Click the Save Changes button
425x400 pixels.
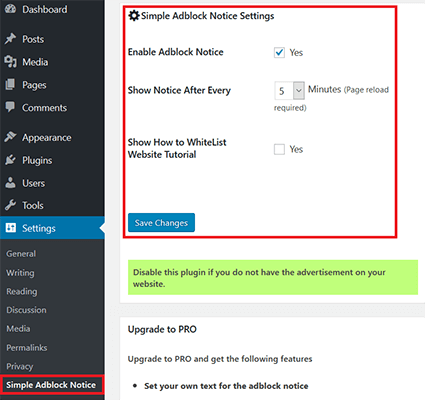point(161,222)
